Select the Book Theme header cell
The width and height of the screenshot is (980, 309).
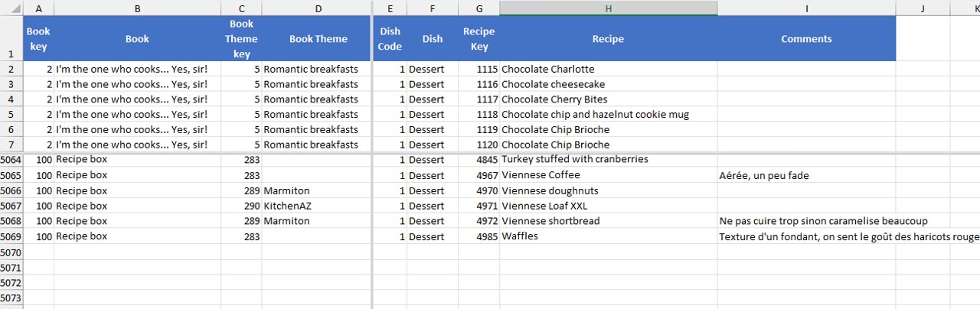[318, 39]
